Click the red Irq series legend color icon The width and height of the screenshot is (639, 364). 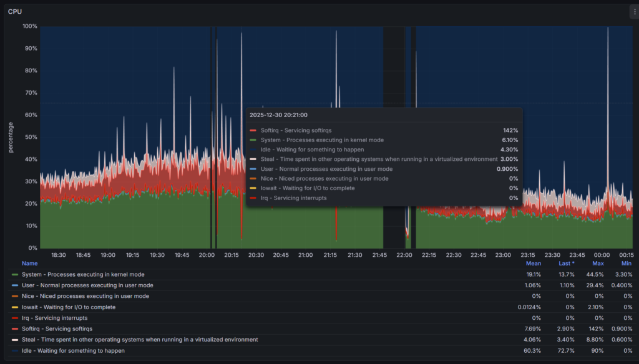point(15,318)
